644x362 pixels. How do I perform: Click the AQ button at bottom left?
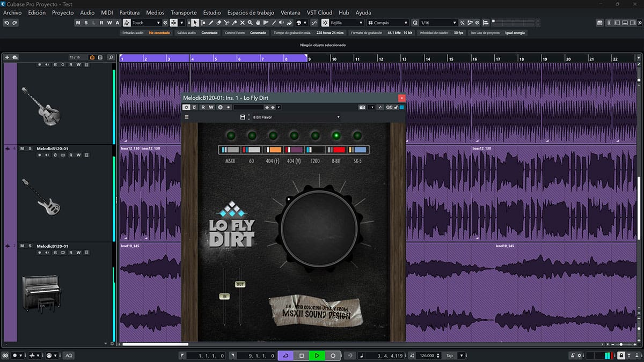coord(69,356)
